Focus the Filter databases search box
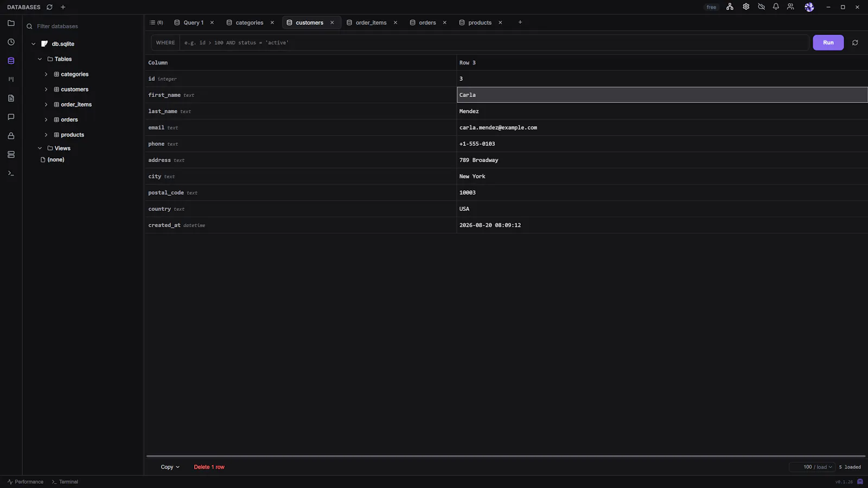This screenshot has width=868, height=488. (x=82, y=26)
